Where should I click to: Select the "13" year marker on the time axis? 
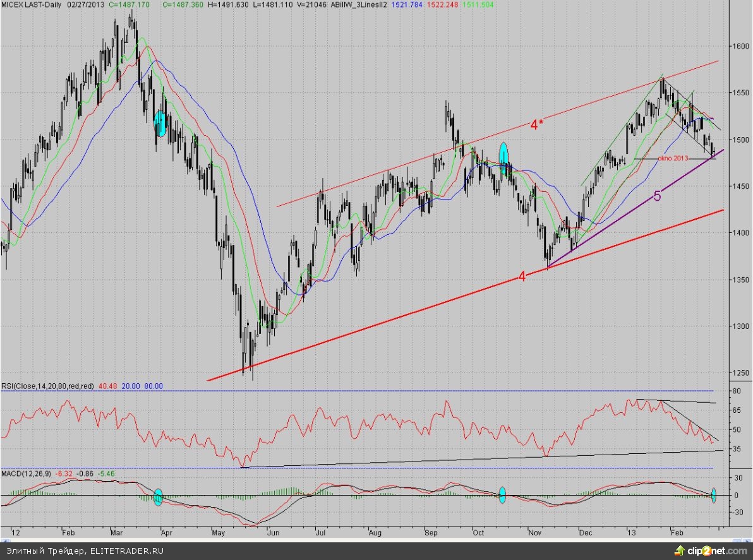coord(629,533)
